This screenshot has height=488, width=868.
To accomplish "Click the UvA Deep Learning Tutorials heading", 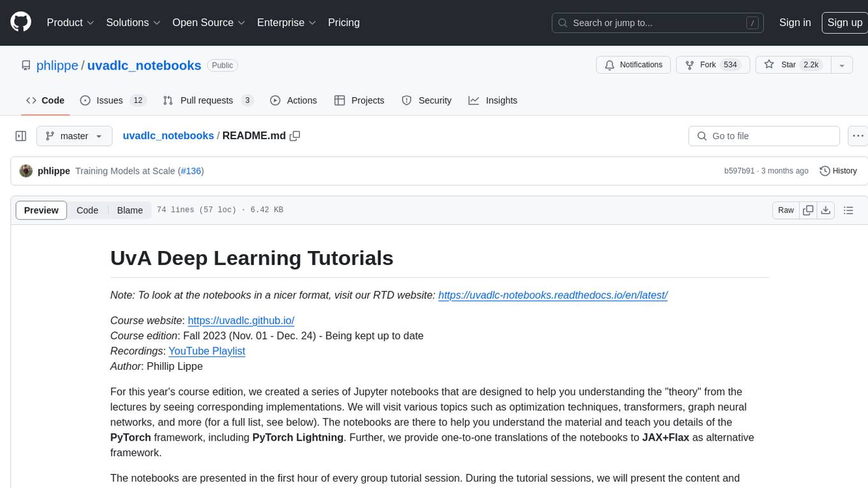I will tap(251, 258).
